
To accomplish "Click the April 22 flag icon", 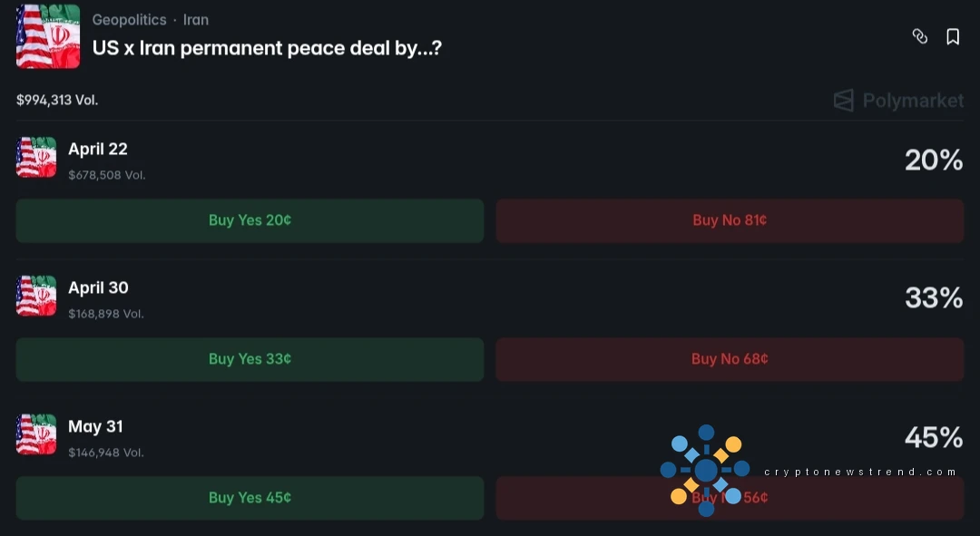I will (x=36, y=157).
